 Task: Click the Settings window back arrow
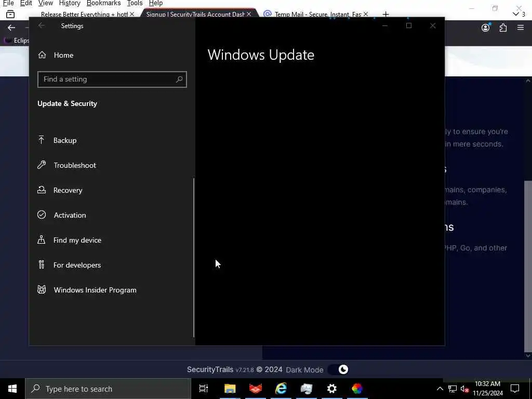click(x=42, y=26)
